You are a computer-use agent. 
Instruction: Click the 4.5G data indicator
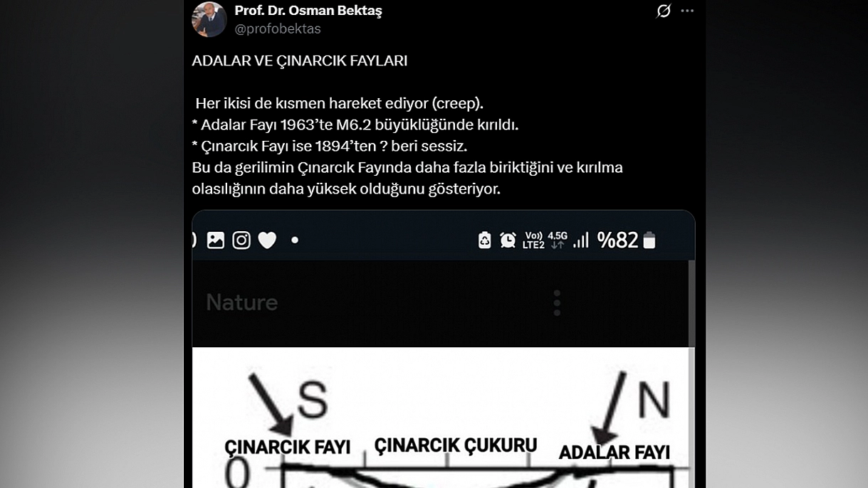pyautogui.click(x=558, y=240)
